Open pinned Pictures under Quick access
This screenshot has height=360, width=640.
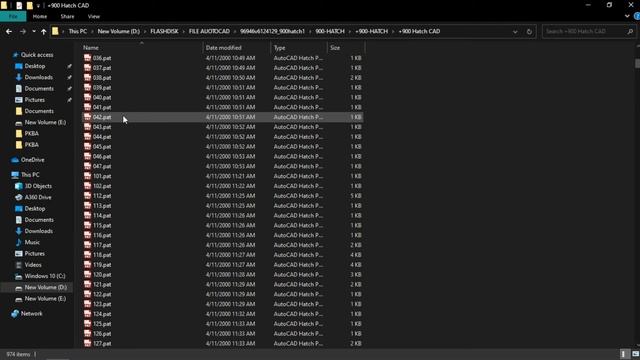pyautogui.click(x=35, y=100)
